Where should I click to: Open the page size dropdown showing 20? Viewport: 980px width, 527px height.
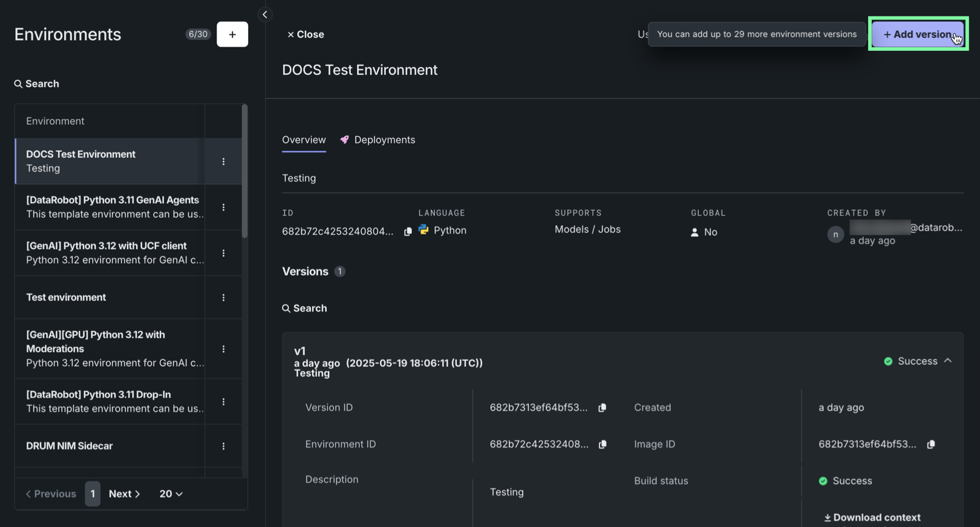(x=171, y=494)
